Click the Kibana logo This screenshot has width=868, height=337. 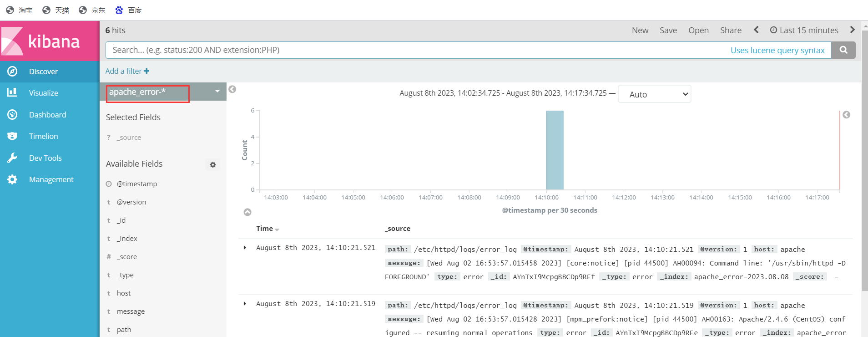coord(50,41)
